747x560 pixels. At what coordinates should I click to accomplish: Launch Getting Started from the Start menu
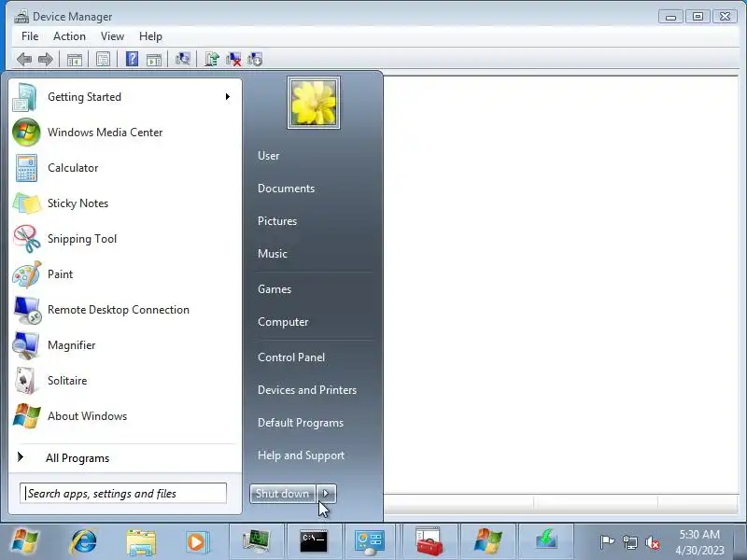pos(125,97)
